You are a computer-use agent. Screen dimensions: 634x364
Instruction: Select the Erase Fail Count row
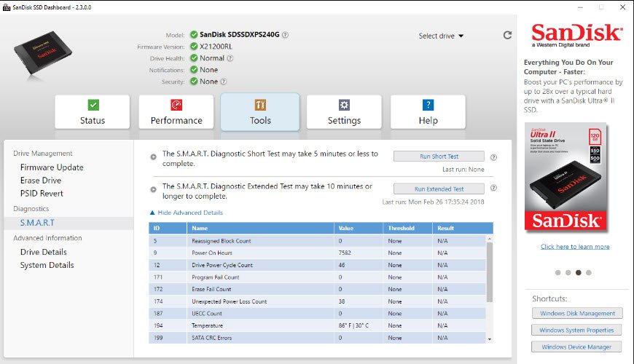coord(318,289)
